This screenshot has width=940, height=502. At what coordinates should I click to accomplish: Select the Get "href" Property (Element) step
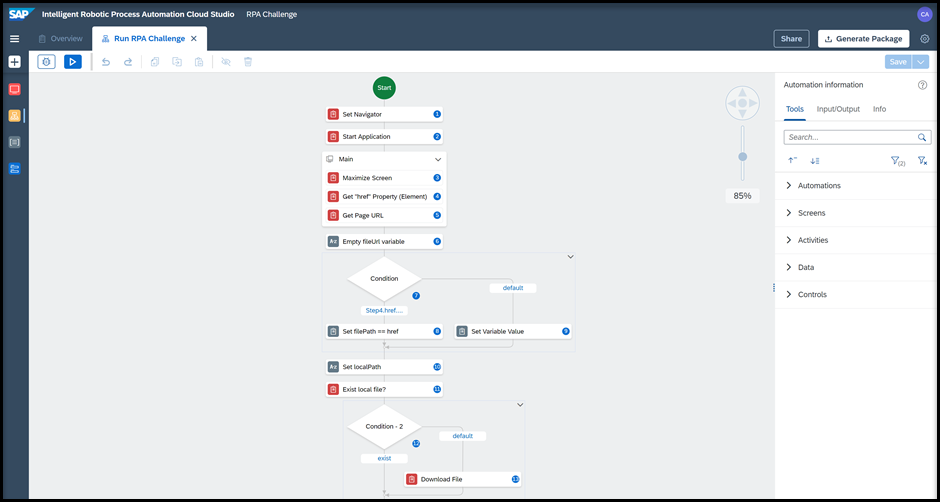click(x=384, y=196)
